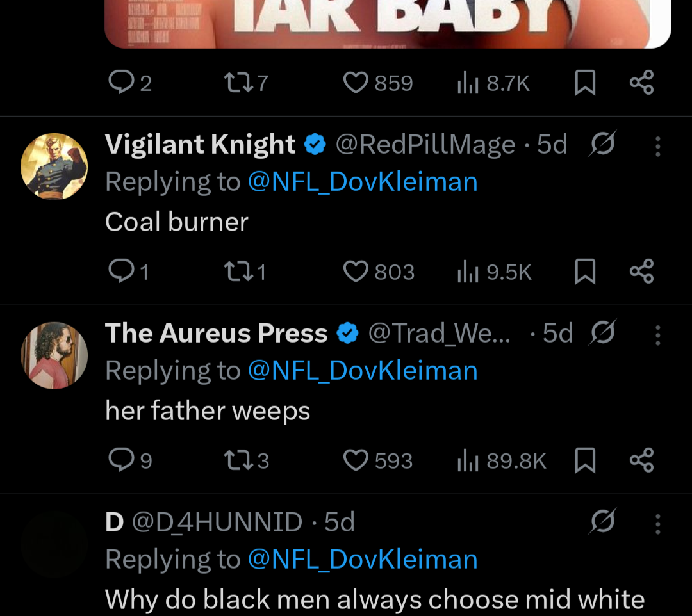
Task: Open more options for Aureus Press reply
Action: [657, 334]
